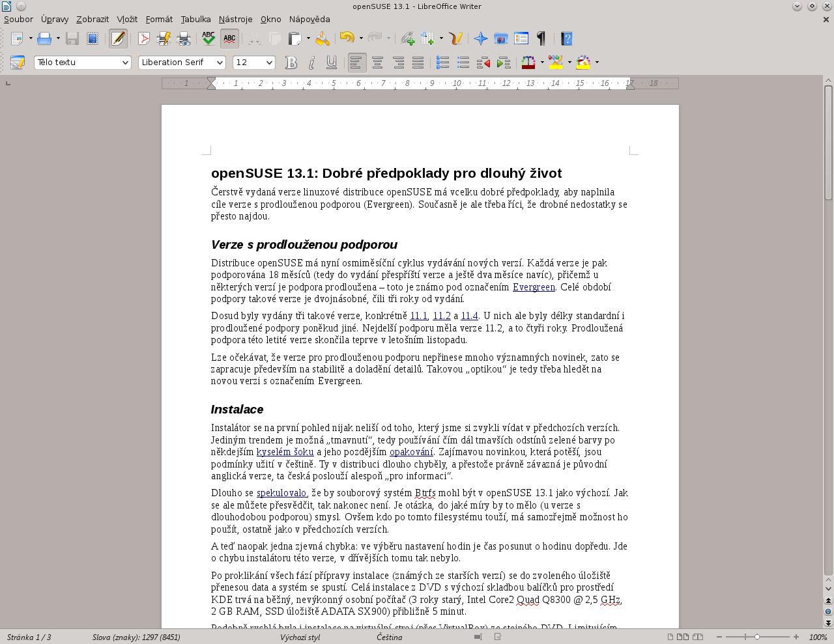The image size is (834, 644).
Task: Open the Nástroje menu
Action: (235, 19)
